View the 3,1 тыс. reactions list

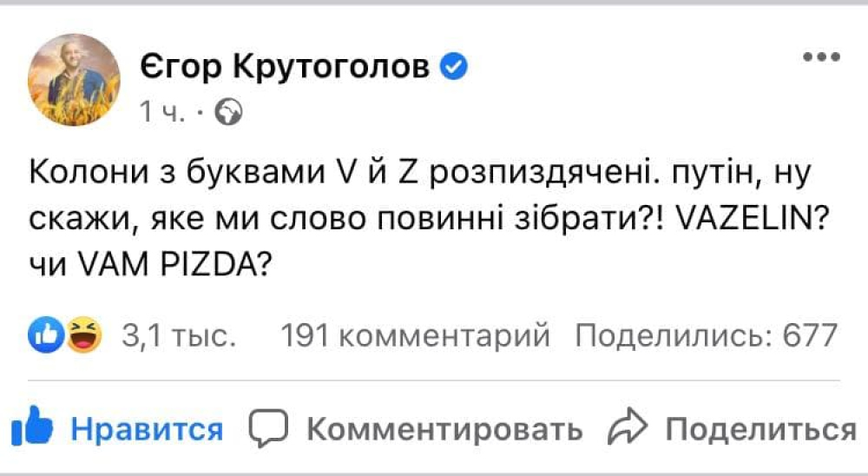180,334
